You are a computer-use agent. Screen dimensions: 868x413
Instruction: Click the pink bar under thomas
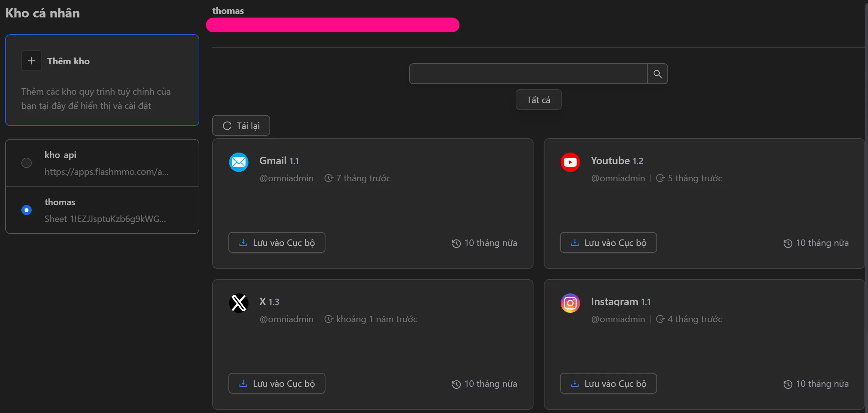point(332,25)
